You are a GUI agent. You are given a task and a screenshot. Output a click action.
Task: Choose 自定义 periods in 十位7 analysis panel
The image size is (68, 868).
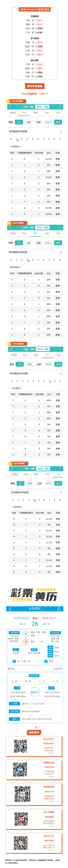48,364
